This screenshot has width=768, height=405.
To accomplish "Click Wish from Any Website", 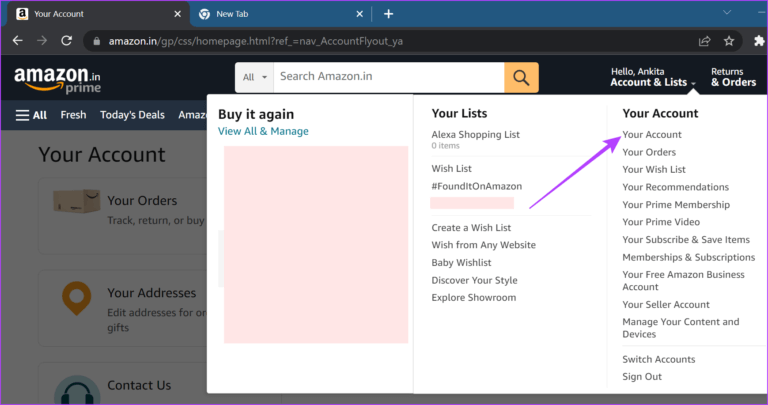I will pos(483,245).
